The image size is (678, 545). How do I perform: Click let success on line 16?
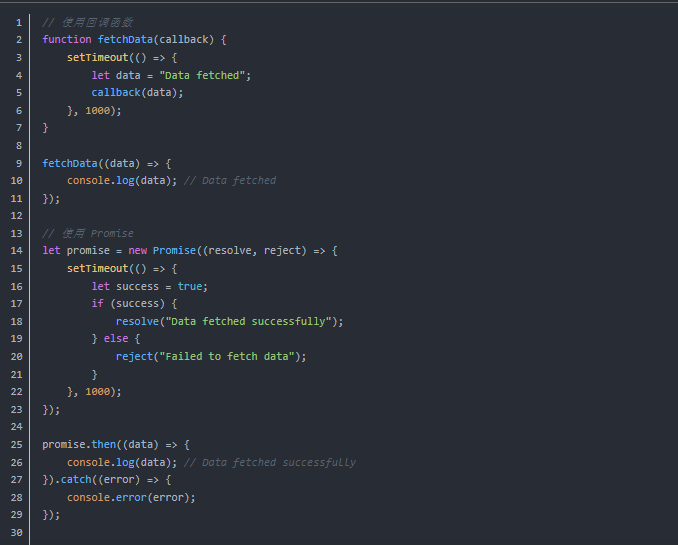click(x=125, y=286)
